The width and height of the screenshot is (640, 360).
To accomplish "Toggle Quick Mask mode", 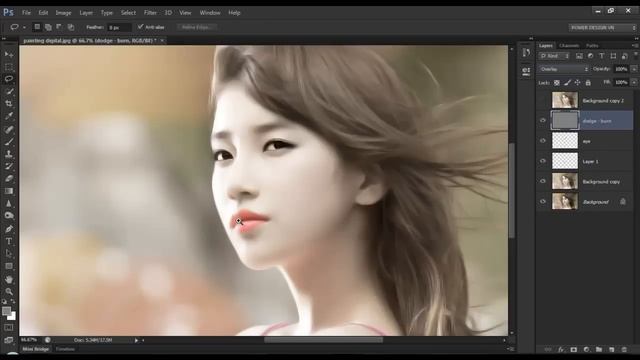I will tap(9, 328).
